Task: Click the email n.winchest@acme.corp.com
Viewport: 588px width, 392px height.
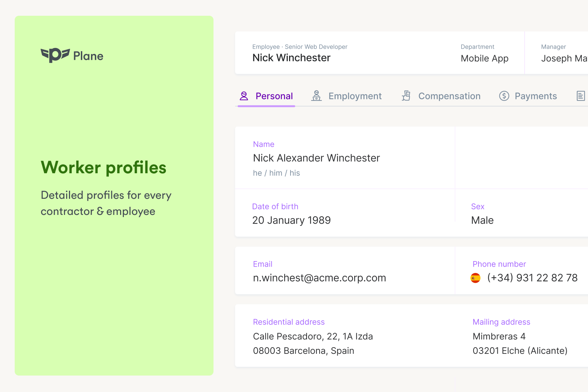Action: point(319,278)
